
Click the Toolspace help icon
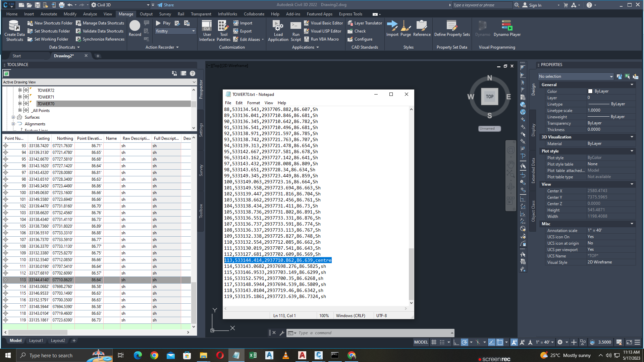(x=192, y=73)
